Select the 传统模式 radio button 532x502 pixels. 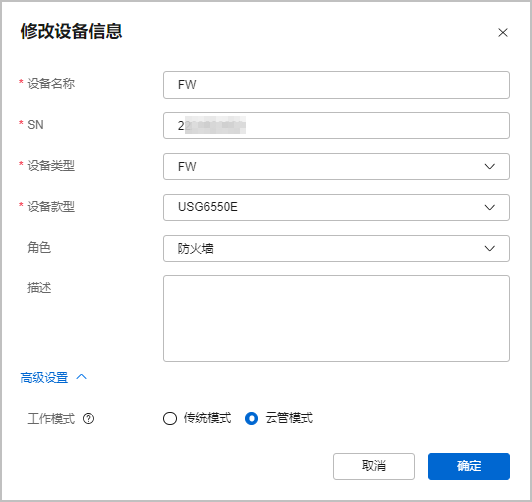pyautogui.click(x=170, y=418)
